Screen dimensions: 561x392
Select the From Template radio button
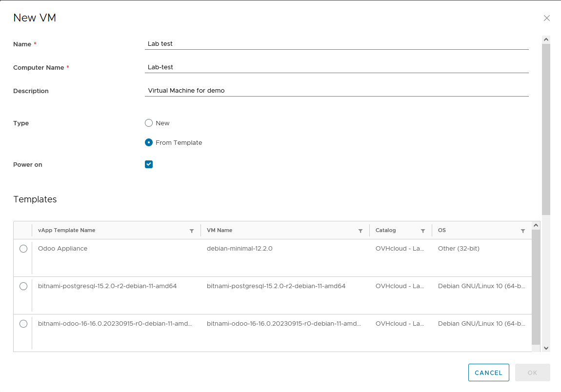[149, 142]
